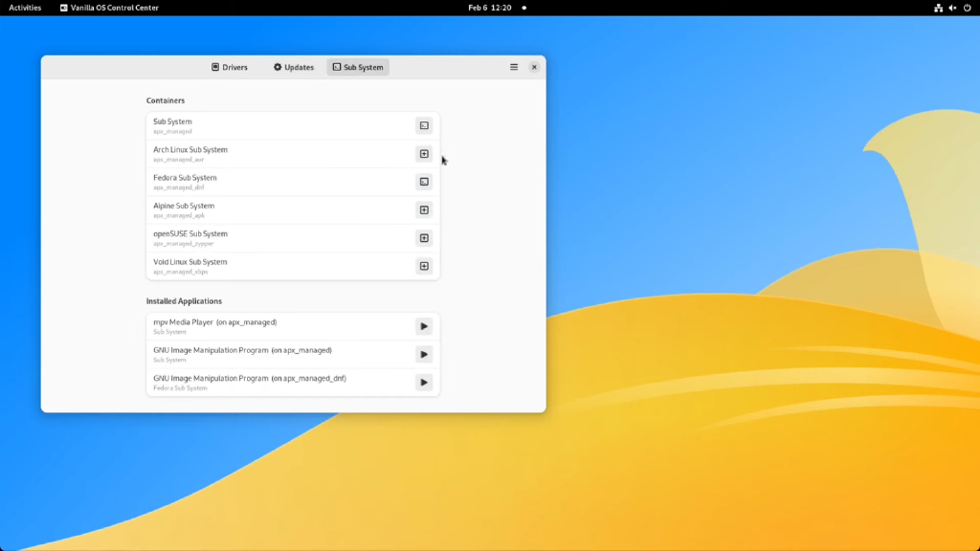Launch GNU Image Manipulation Program on apx_managed
This screenshot has height=551, width=980.
(424, 354)
